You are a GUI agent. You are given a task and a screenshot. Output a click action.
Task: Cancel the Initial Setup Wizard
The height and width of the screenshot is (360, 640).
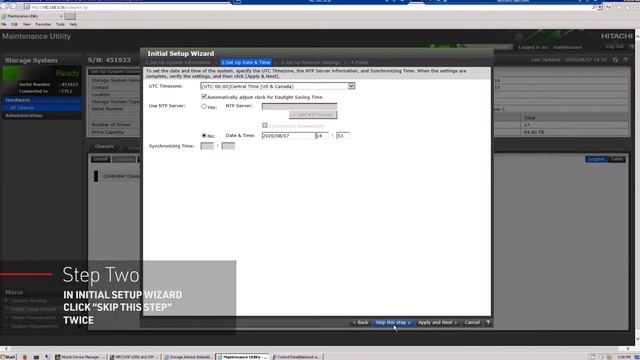coord(472,322)
